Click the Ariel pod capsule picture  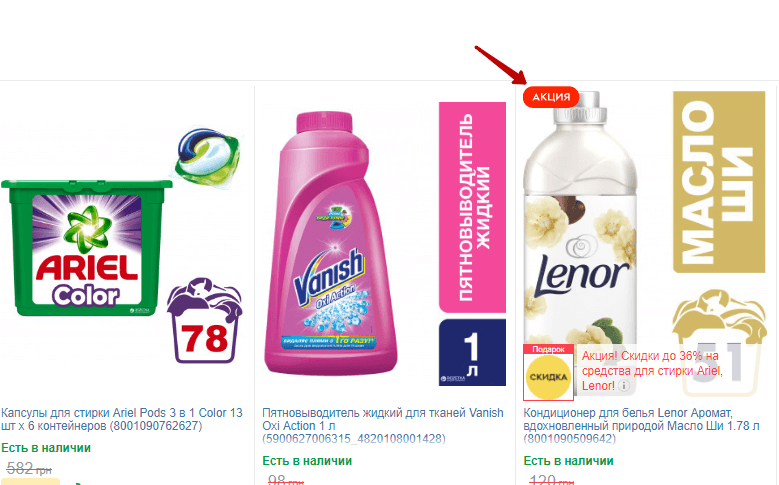click(x=207, y=158)
